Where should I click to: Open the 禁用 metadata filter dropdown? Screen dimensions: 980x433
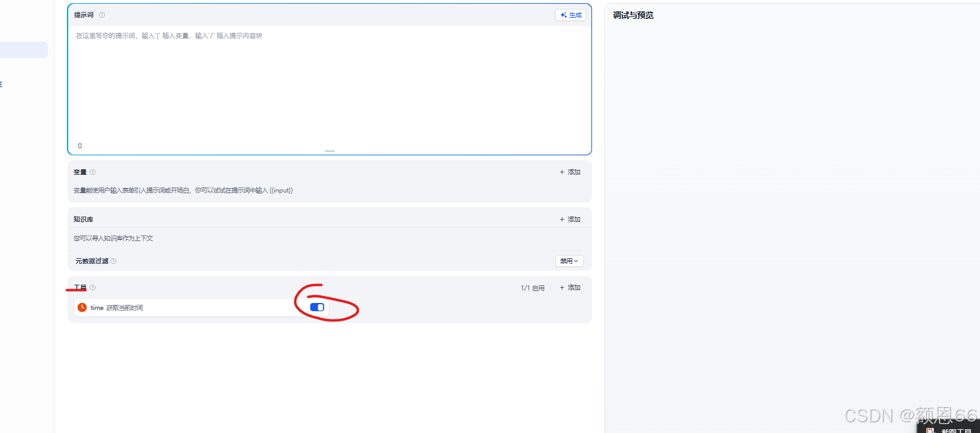(569, 261)
